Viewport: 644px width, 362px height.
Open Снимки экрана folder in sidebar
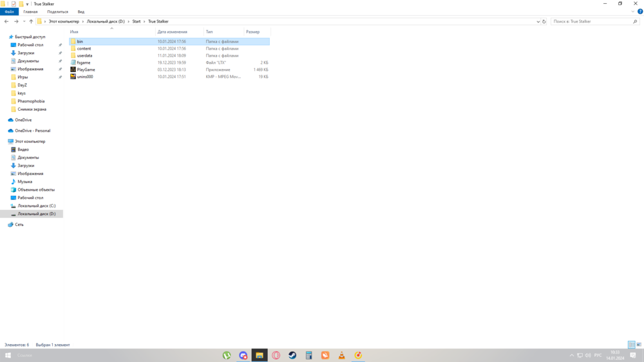pyautogui.click(x=32, y=110)
